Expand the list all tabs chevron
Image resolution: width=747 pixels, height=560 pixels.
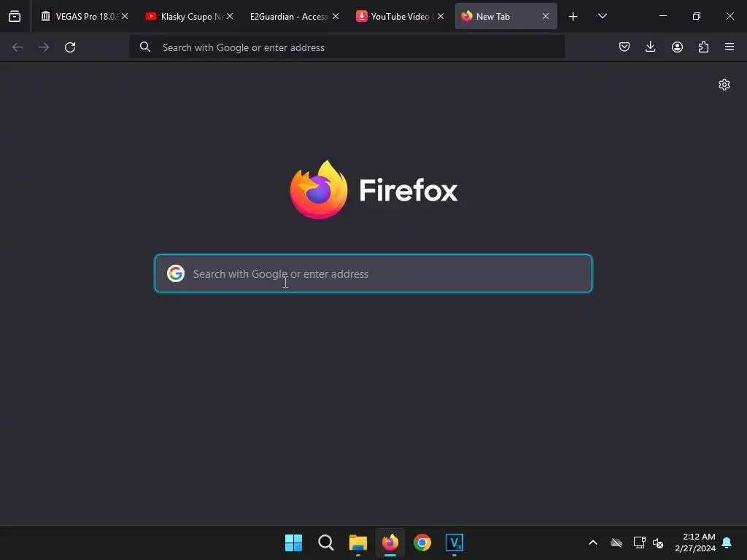point(602,16)
